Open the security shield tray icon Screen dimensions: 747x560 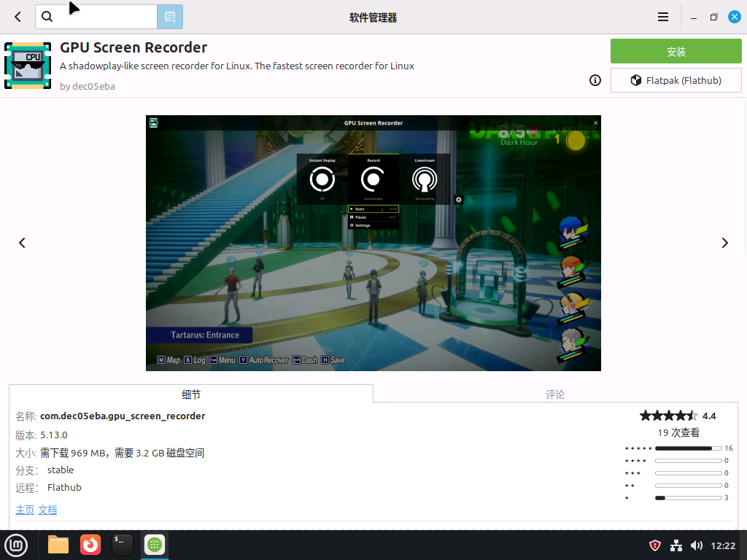coord(656,545)
